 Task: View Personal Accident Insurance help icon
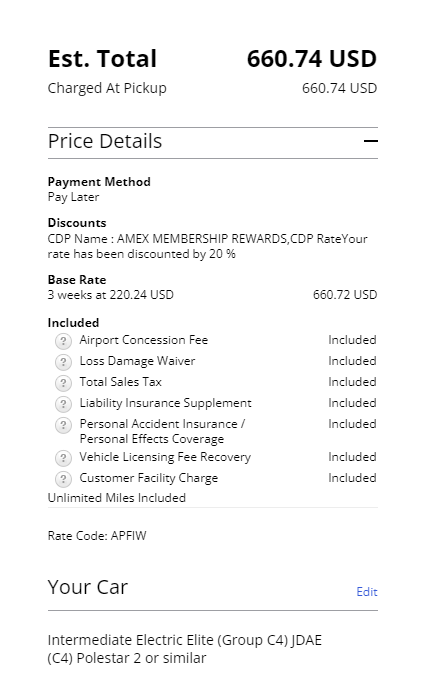point(63,425)
